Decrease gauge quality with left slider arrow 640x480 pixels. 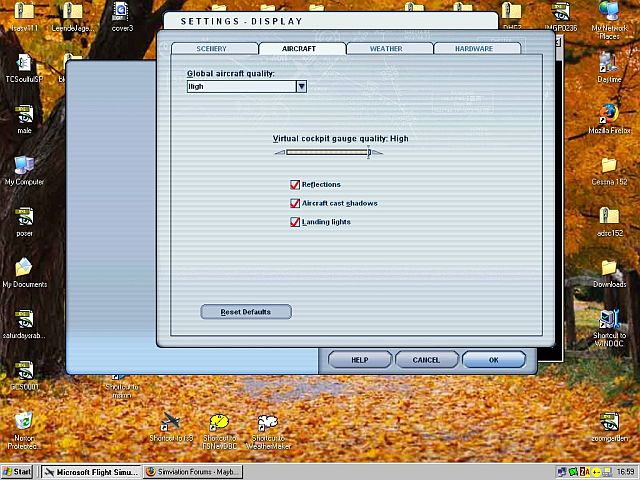point(280,153)
